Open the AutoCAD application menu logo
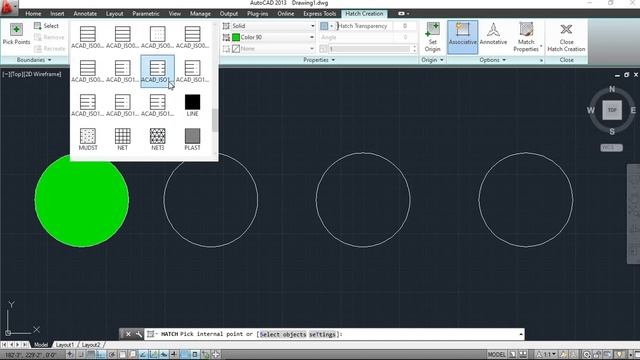The height and width of the screenshot is (360, 640). pyautogui.click(x=8, y=7)
